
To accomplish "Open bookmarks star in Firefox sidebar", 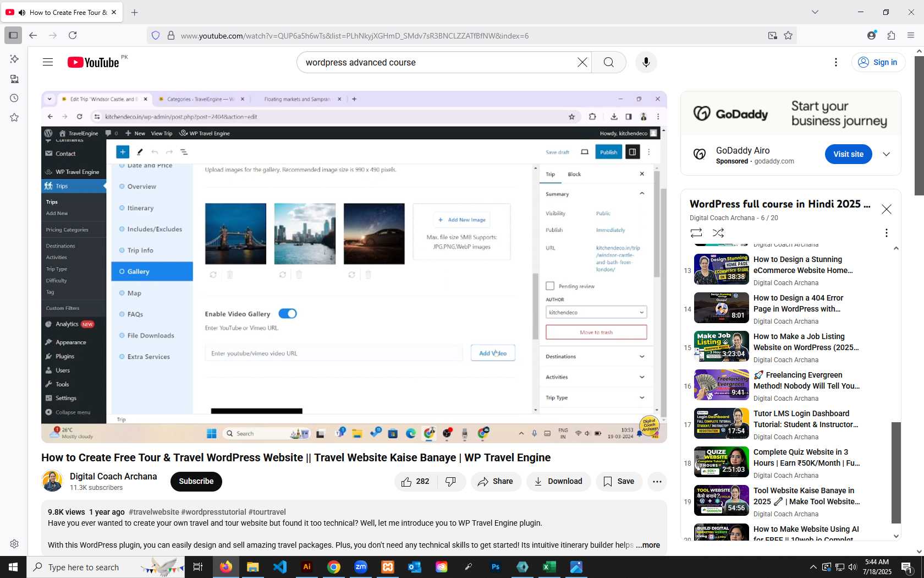I will (x=14, y=117).
